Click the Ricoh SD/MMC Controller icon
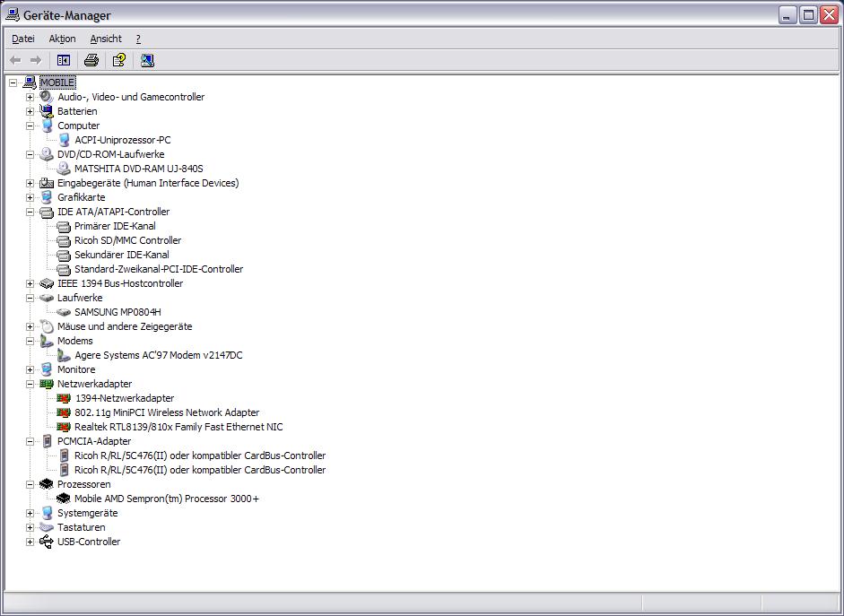844x616 pixels. [x=64, y=240]
